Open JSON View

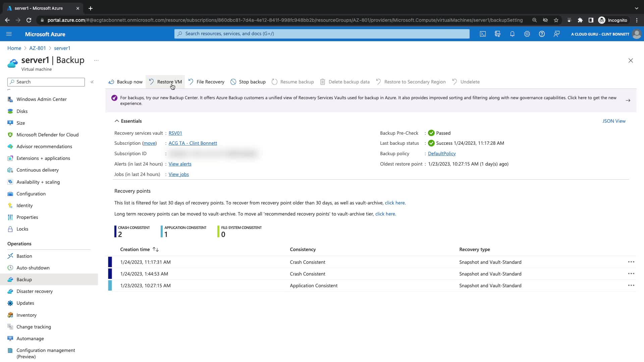(613, 121)
